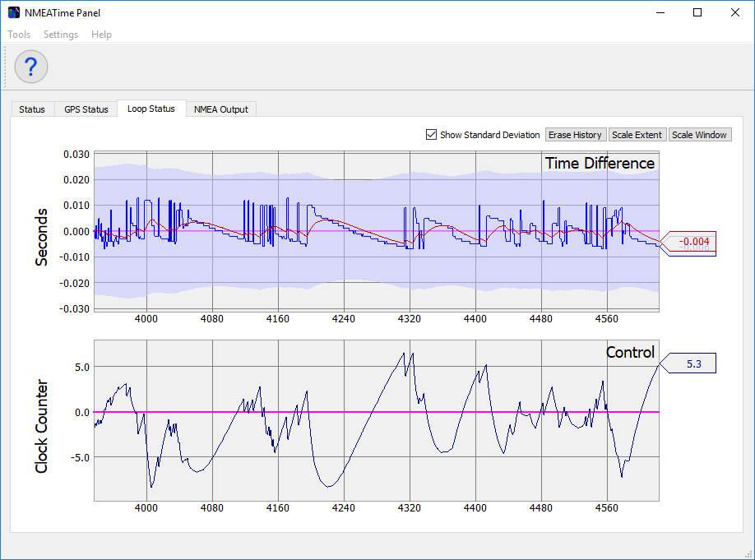Open the Settings menu
This screenshot has width=755, height=560.
coord(61,35)
